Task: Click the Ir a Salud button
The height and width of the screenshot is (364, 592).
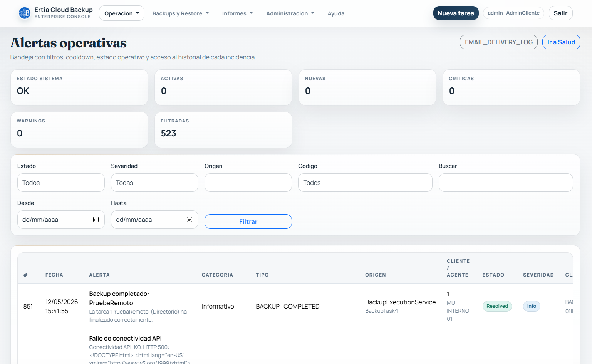Action: (x=561, y=42)
